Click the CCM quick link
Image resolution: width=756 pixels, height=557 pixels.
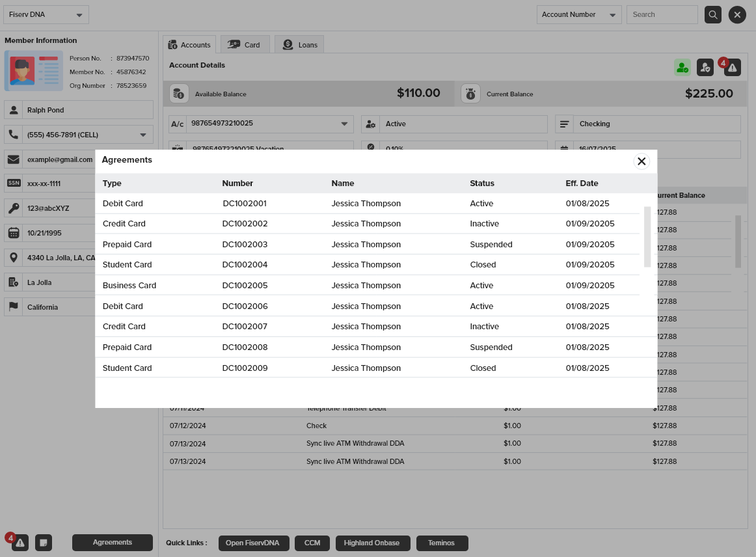coord(312,543)
